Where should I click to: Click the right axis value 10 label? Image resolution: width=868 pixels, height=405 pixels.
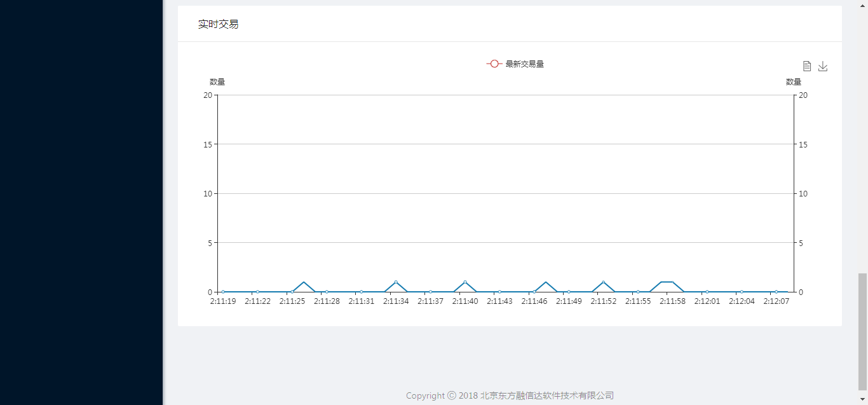[x=803, y=194]
